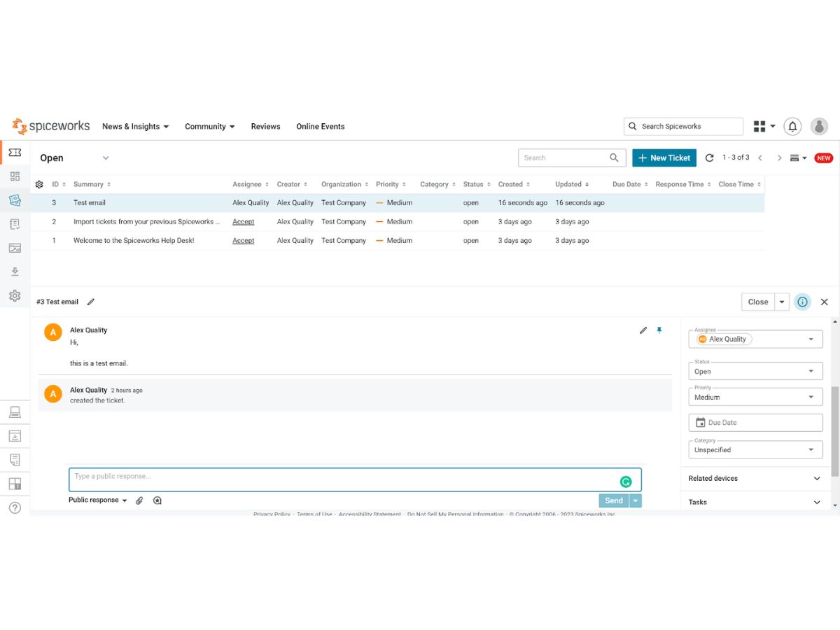The image size is (840, 630).
Task: Edit the #3 Test email ticket title
Action: pos(91,302)
